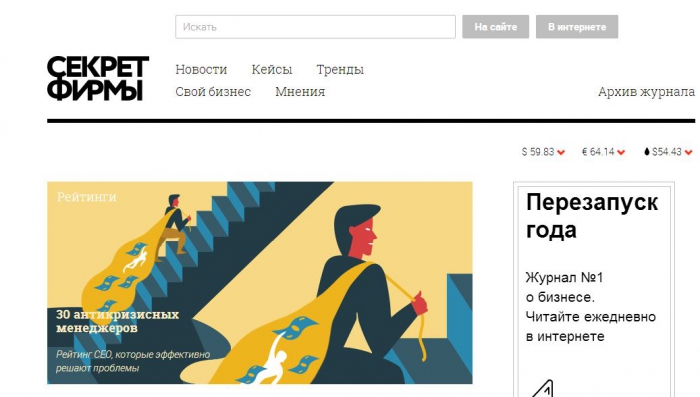Focus the Искать search field
Image resolution: width=700 pixels, height=397 pixels.
click(x=315, y=27)
